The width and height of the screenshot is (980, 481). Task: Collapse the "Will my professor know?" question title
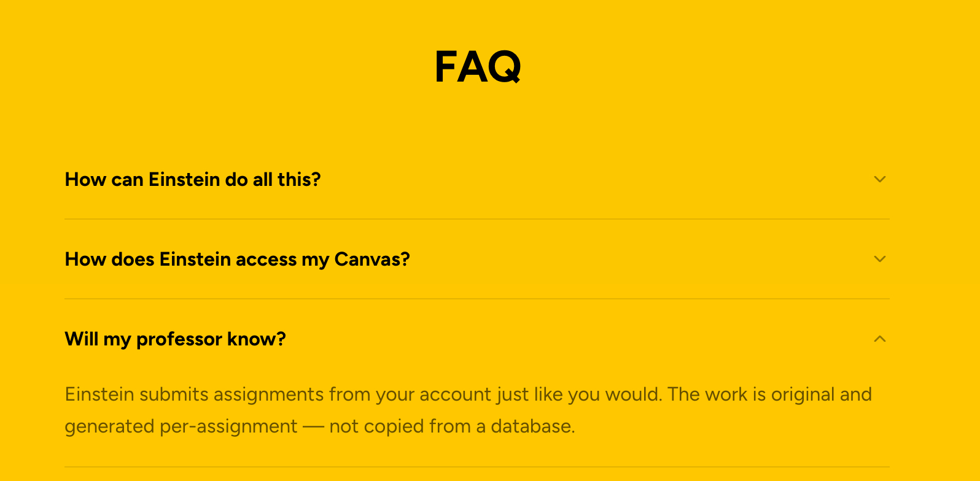point(175,339)
